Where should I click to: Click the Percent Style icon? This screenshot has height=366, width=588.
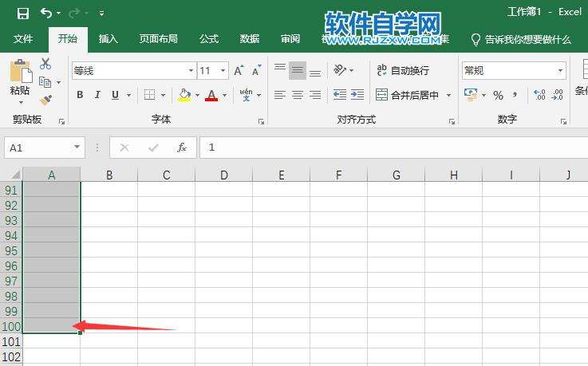[x=498, y=95]
